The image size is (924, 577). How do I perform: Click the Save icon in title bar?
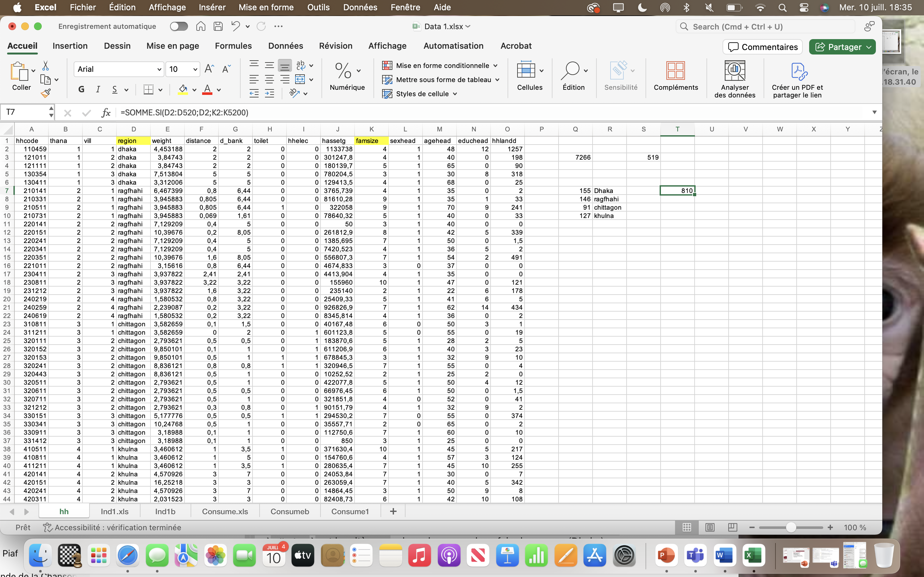click(218, 26)
